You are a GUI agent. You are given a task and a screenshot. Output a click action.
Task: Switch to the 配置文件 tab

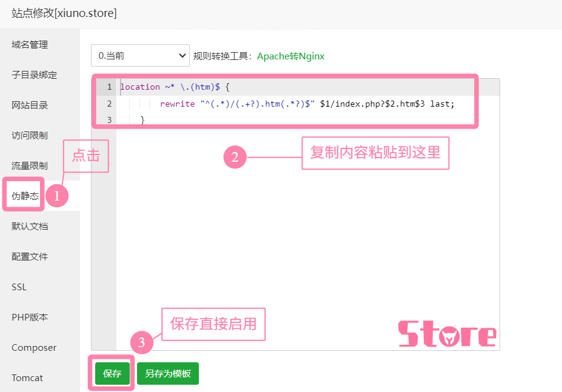pyautogui.click(x=30, y=257)
